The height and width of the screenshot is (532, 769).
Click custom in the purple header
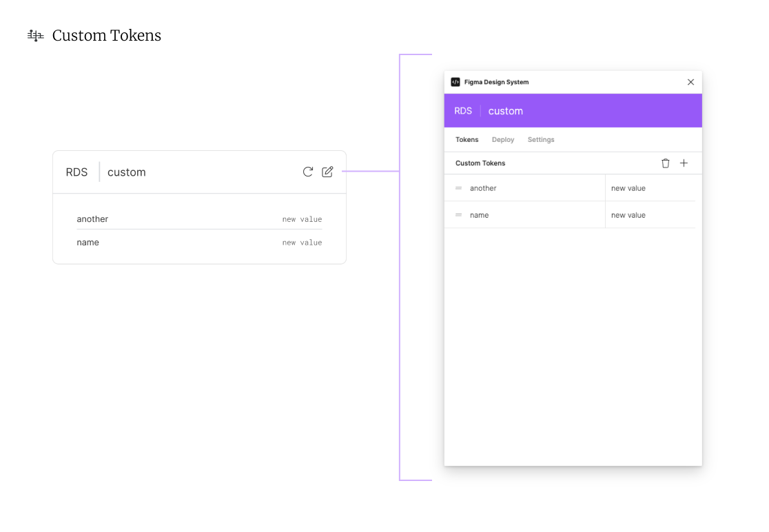[x=506, y=112]
